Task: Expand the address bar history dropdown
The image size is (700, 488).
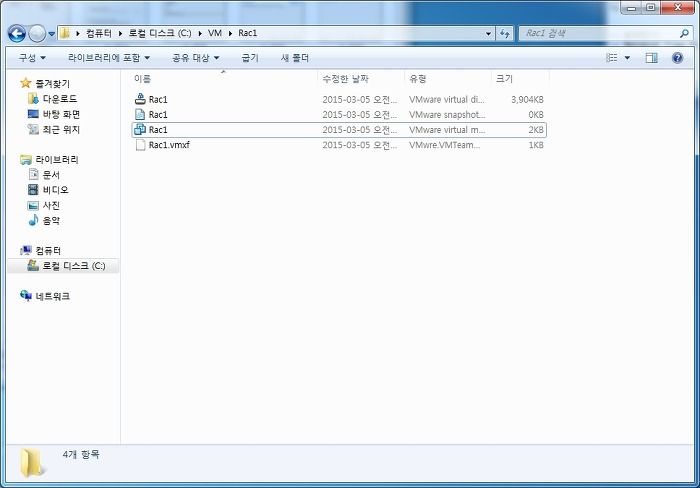Action: 488,33
